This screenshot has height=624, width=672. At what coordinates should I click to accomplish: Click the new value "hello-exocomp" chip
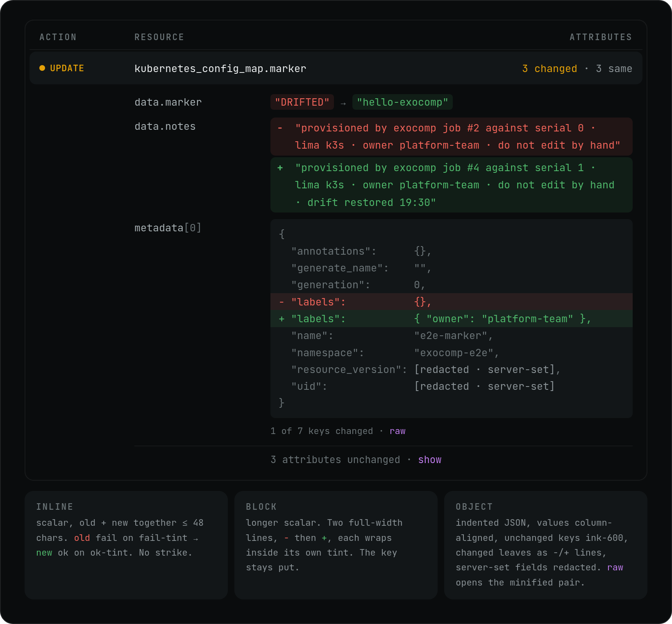coord(402,102)
